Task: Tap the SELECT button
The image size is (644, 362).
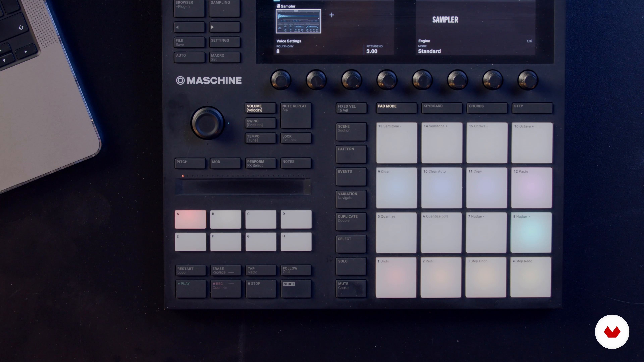Action: (x=351, y=244)
